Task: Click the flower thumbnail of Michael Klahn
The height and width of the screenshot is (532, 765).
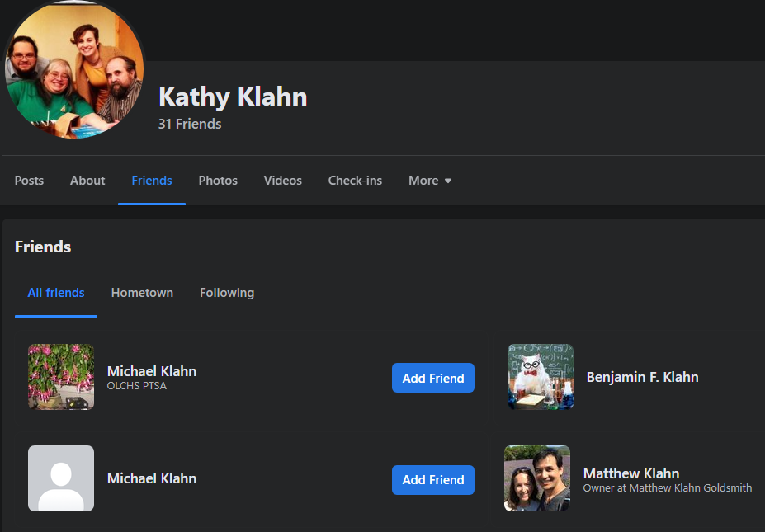Action: [61, 377]
